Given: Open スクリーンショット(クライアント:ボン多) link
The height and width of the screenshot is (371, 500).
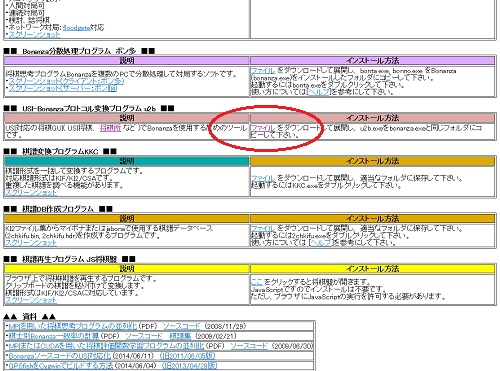Looking at the screenshot, I should coord(66,81).
